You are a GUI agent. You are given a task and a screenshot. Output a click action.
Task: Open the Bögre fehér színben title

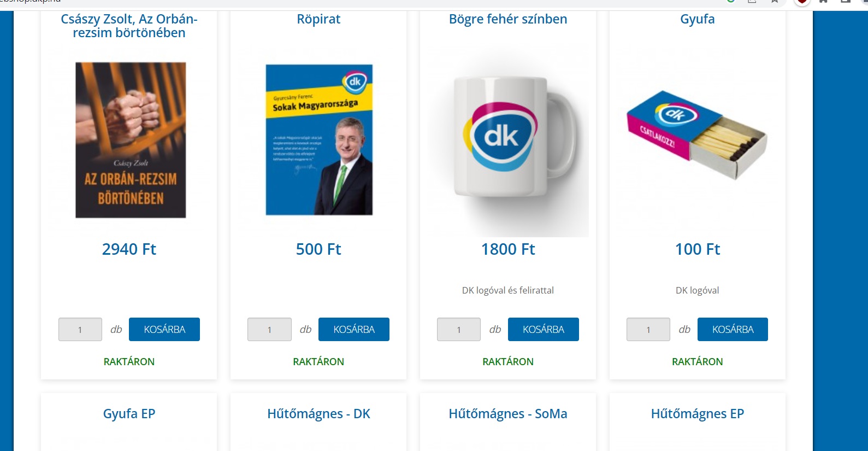pos(508,19)
